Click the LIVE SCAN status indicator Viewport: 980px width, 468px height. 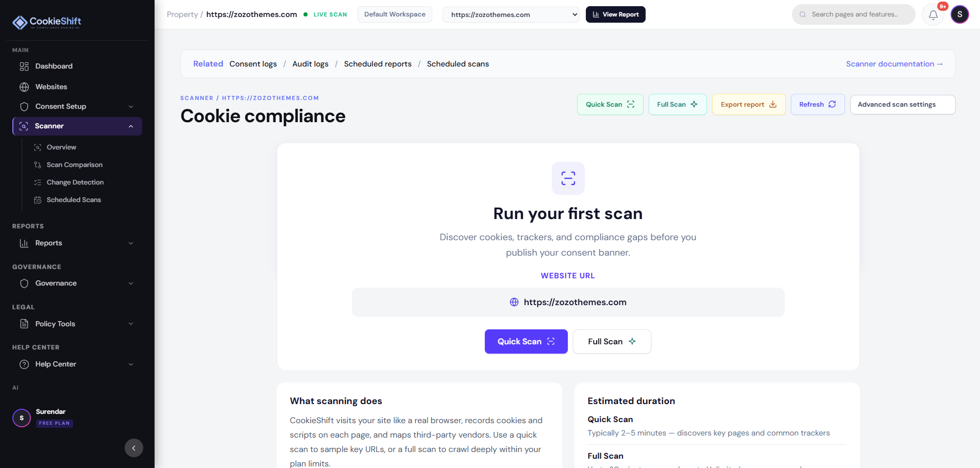325,14
